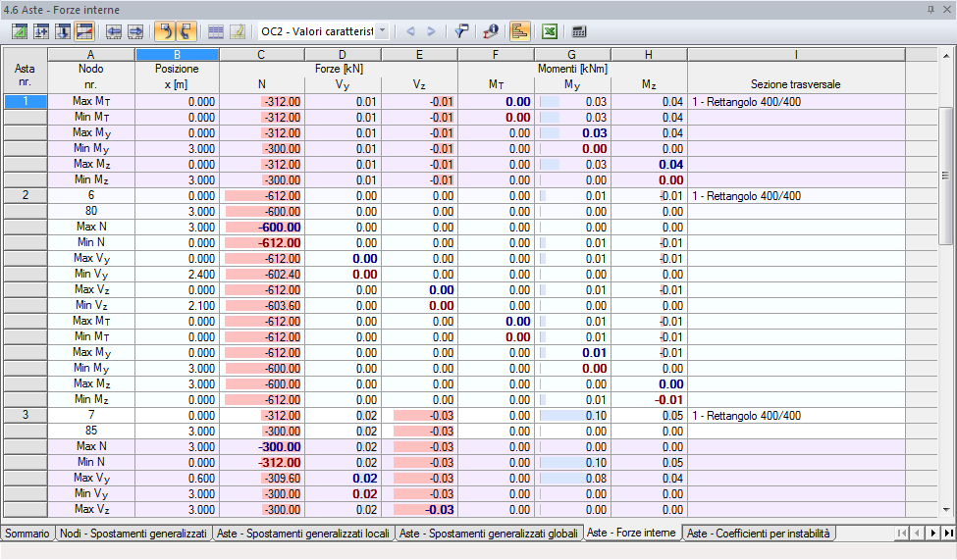Open Aste - Coefficienti per instabilità tab

point(759,534)
